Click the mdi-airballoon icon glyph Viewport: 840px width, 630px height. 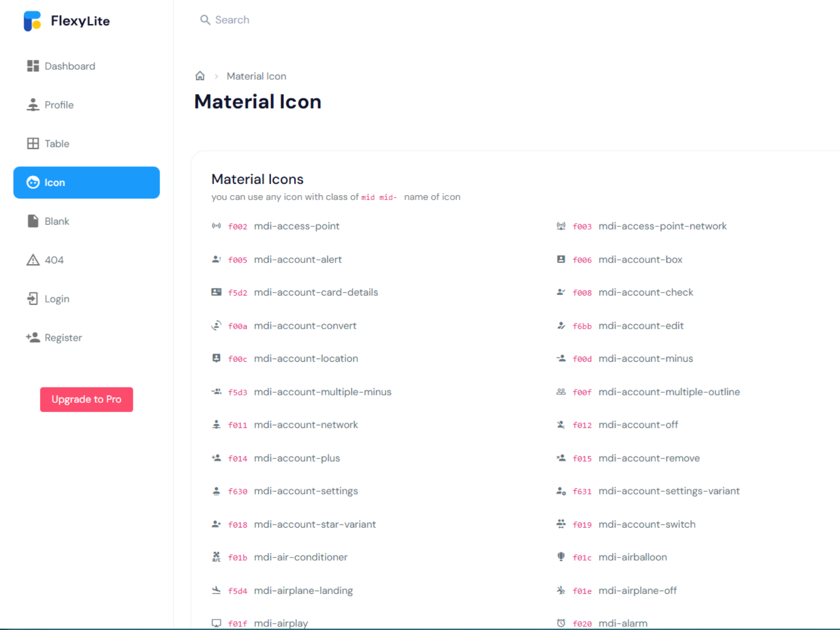tap(561, 557)
